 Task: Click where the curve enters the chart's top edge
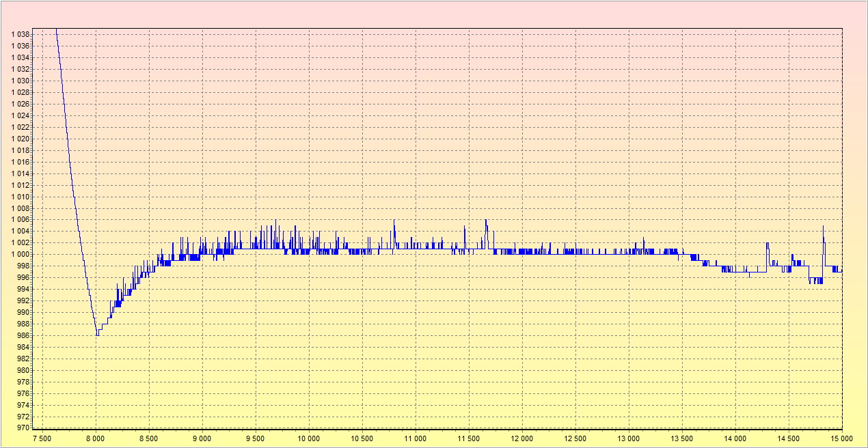coord(56,29)
